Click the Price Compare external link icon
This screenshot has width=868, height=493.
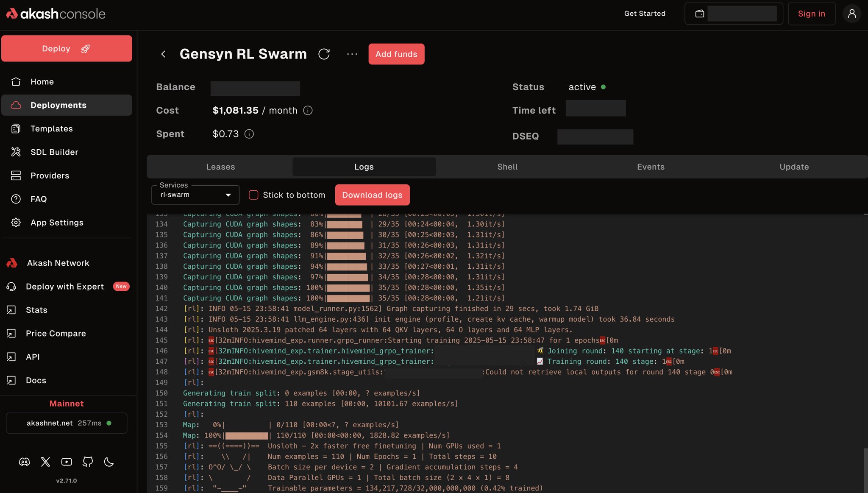(x=11, y=334)
